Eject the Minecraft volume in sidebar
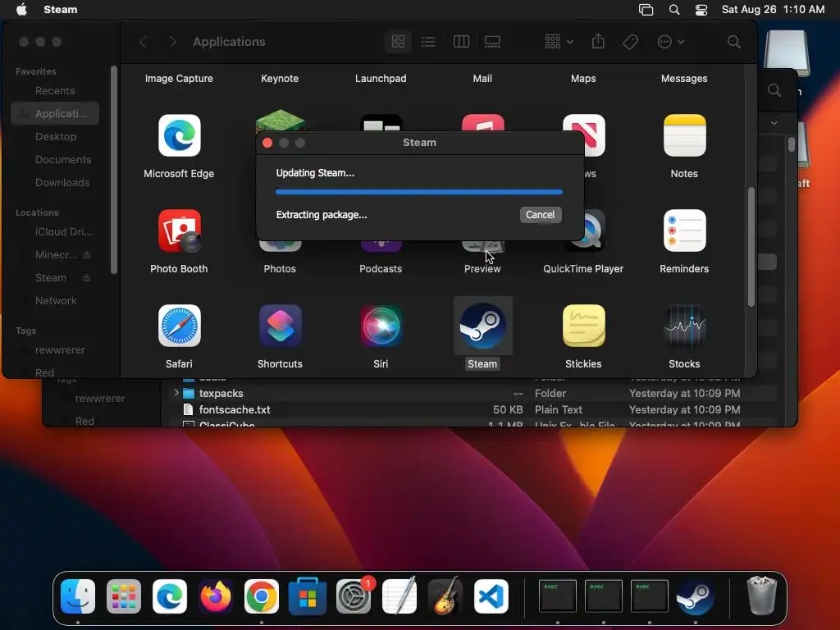 pyautogui.click(x=87, y=254)
